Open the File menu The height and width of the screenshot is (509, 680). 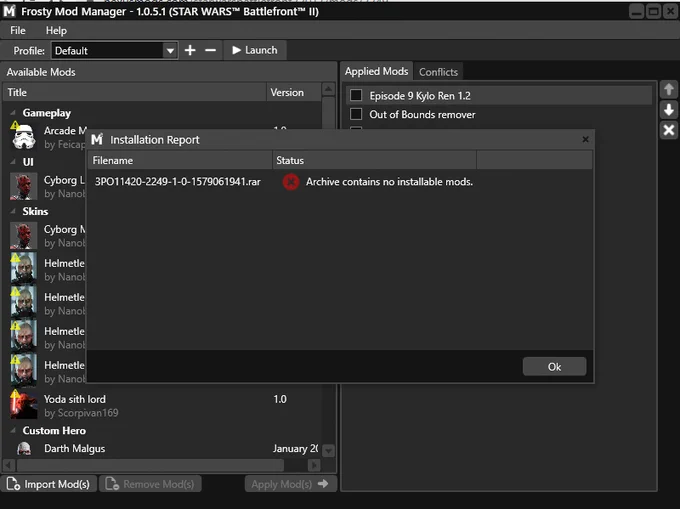[x=18, y=30]
